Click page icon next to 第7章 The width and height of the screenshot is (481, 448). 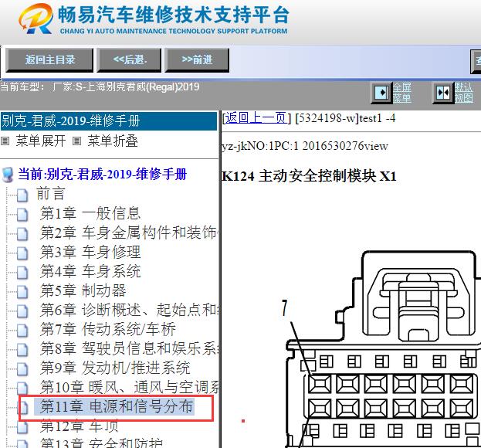pyautogui.click(x=22, y=331)
